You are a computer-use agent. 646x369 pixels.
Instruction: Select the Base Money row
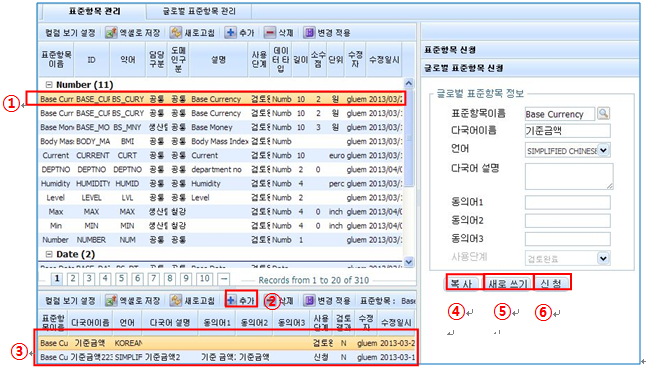click(221, 128)
